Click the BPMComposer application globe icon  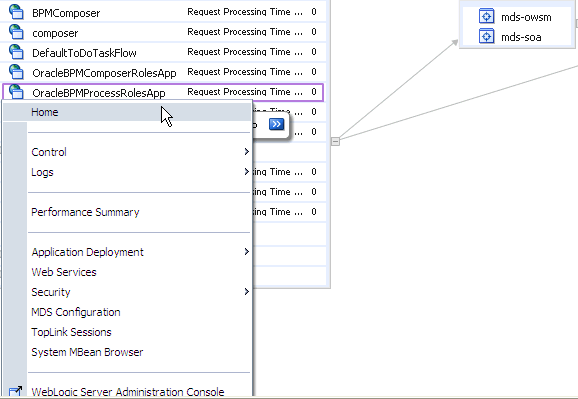click(16, 11)
